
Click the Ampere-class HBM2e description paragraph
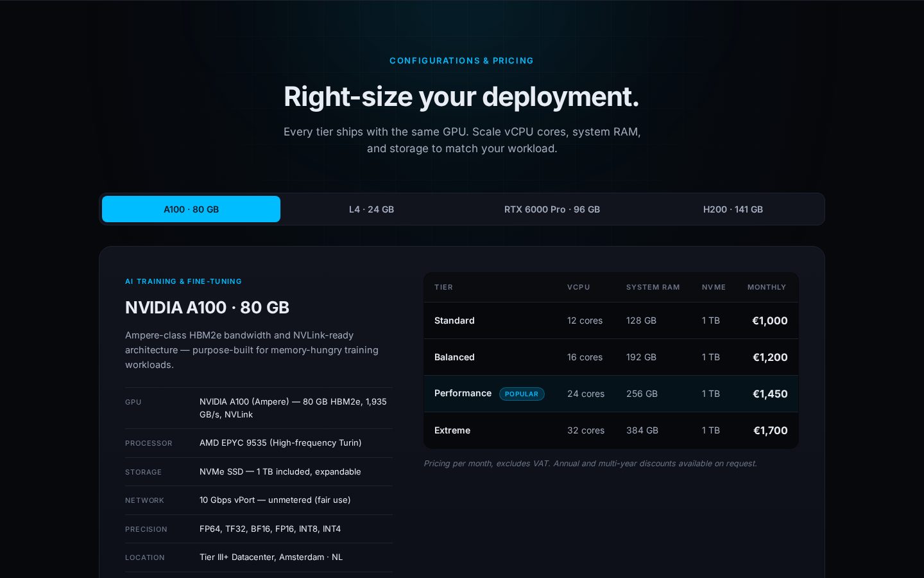tap(252, 350)
